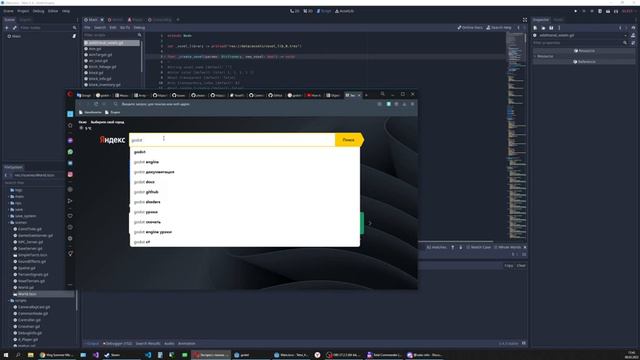The height and width of the screenshot is (360, 640).
Task: Click the browser address bar
Action: click(x=245, y=104)
